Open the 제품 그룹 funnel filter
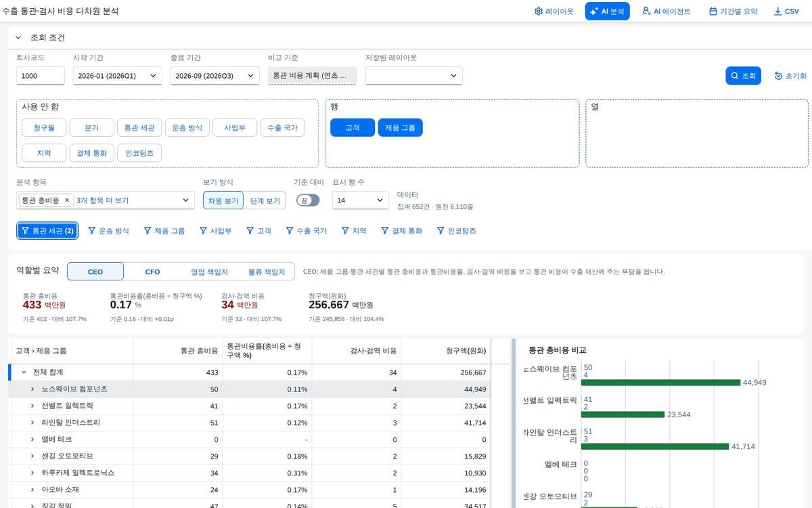 tap(164, 231)
